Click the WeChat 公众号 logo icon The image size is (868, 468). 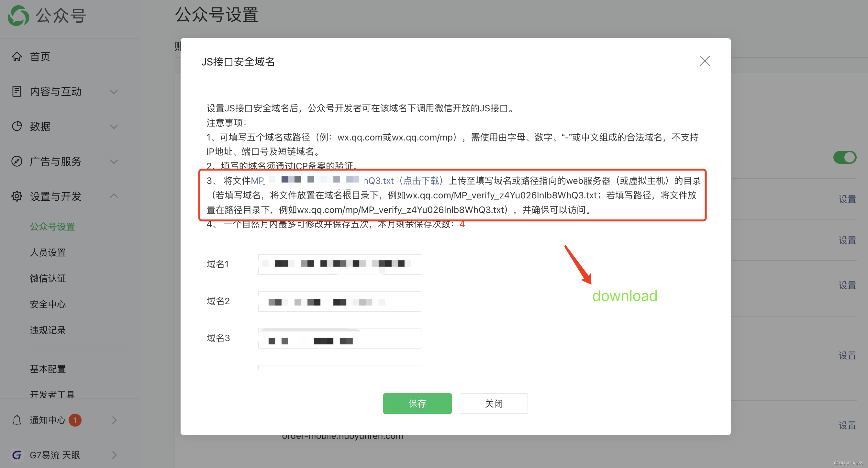coord(18,16)
